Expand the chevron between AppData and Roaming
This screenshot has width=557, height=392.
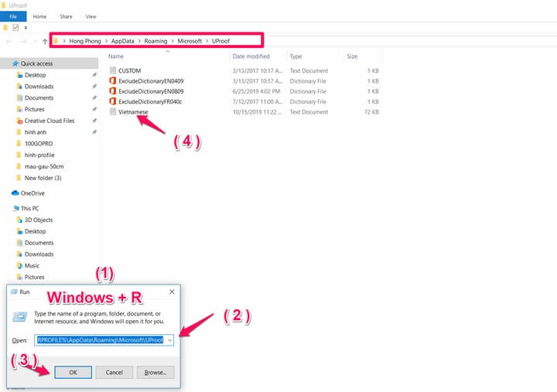pyautogui.click(x=139, y=41)
